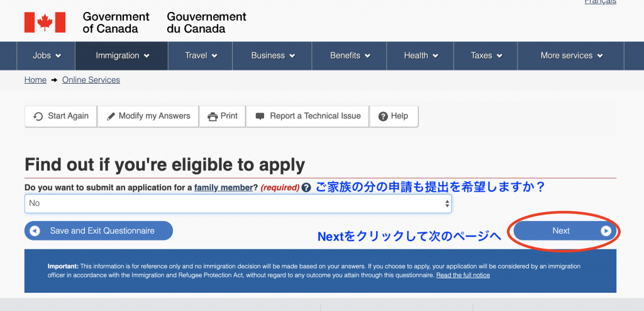Open the Business menu

(272, 55)
